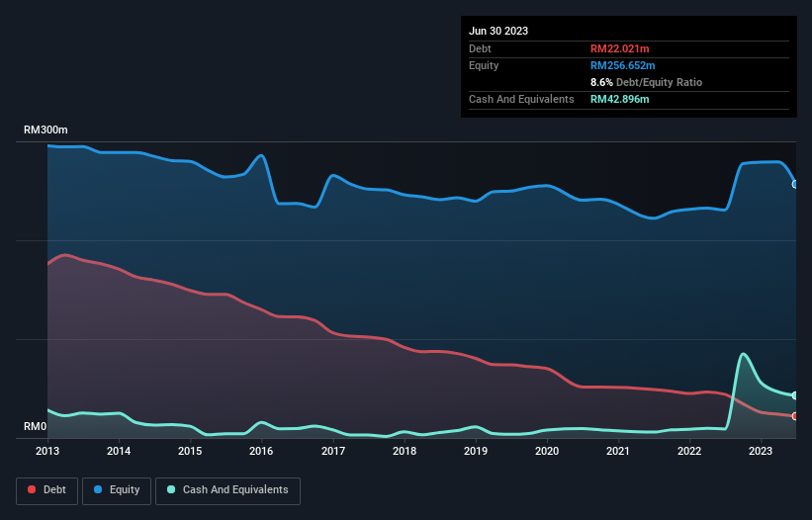Click the blue Equity legend dot

(98, 489)
